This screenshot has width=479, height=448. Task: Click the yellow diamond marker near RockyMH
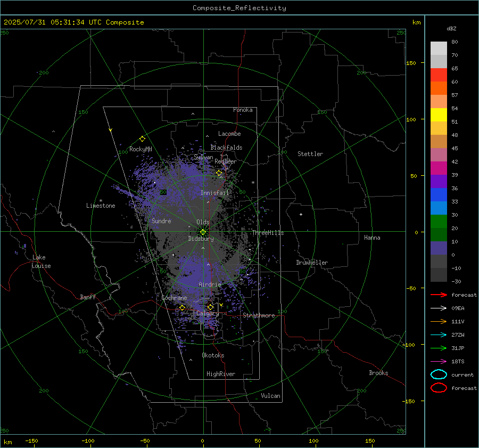pos(142,139)
